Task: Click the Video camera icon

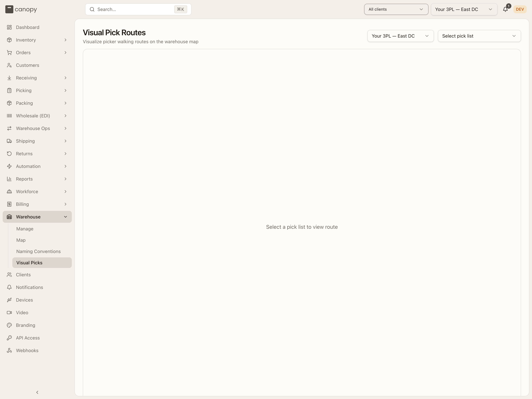Action: pyautogui.click(x=9, y=313)
